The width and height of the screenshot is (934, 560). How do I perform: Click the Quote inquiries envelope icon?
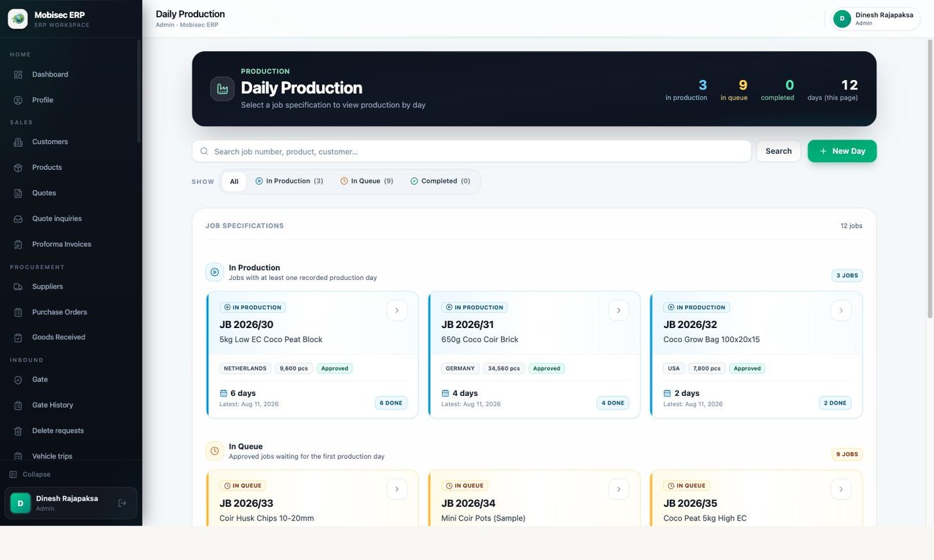[18, 219]
